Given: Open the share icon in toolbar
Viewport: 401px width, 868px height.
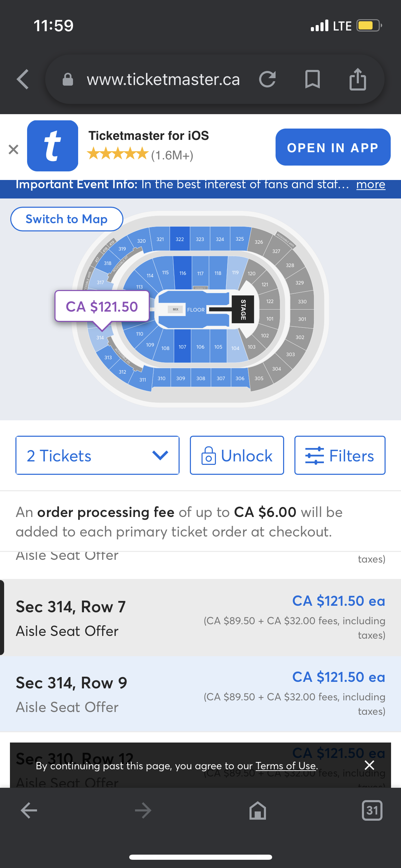Looking at the screenshot, I should tap(358, 79).
